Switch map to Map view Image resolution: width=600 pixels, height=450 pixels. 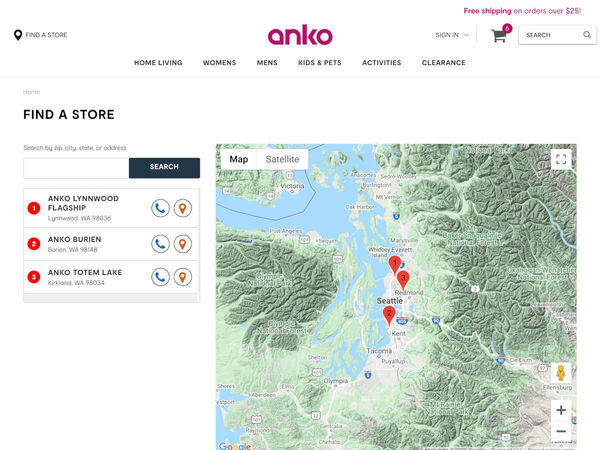pos(239,159)
